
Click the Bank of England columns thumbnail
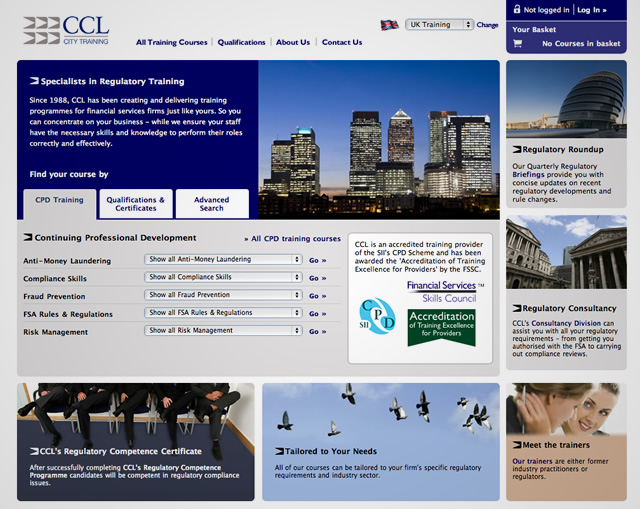point(566,252)
